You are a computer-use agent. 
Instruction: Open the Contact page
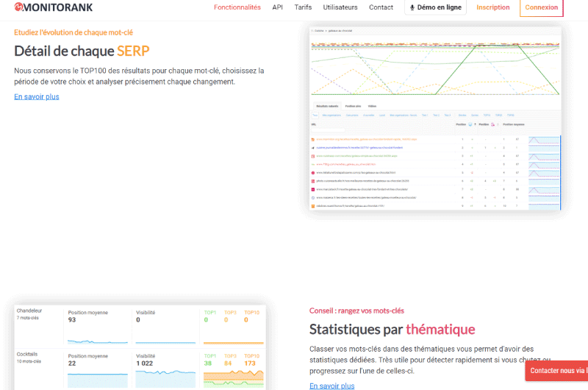tap(381, 7)
